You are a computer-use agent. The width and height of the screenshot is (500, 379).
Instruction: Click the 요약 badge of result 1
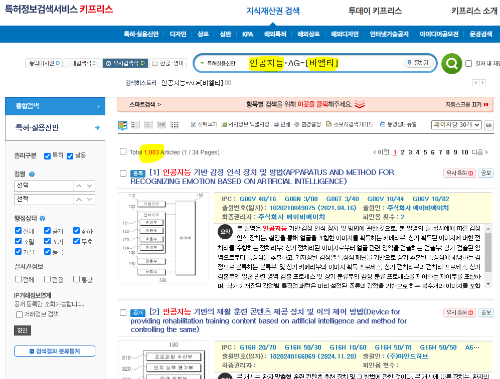click(x=225, y=232)
